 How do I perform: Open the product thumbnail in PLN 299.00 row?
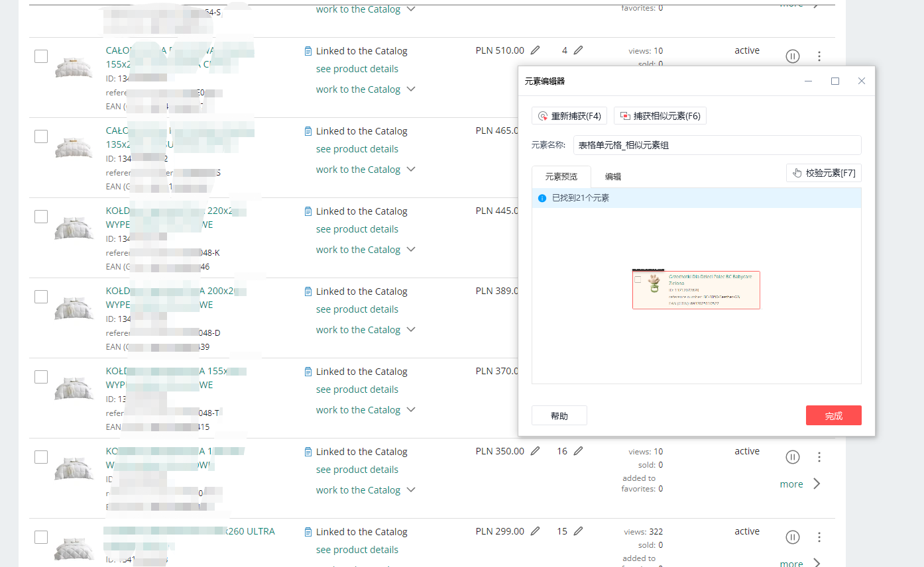click(x=74, y=548)
